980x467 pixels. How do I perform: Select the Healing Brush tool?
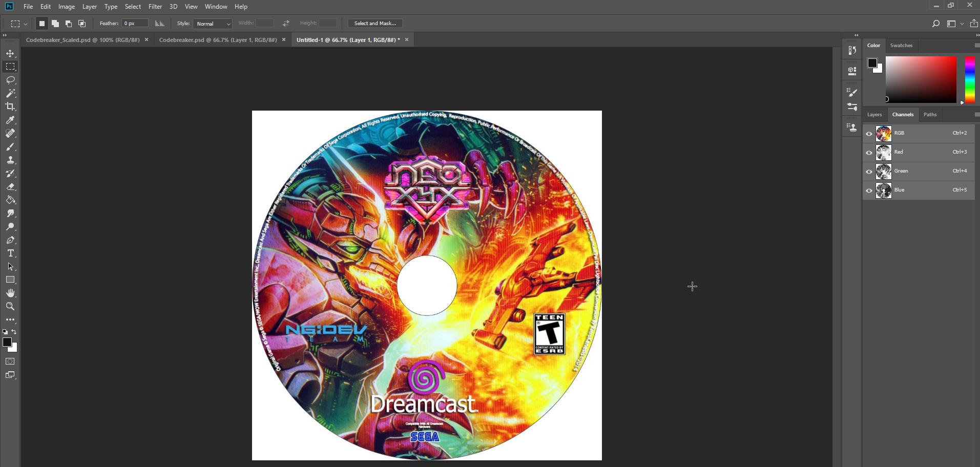tap(10, 133)
